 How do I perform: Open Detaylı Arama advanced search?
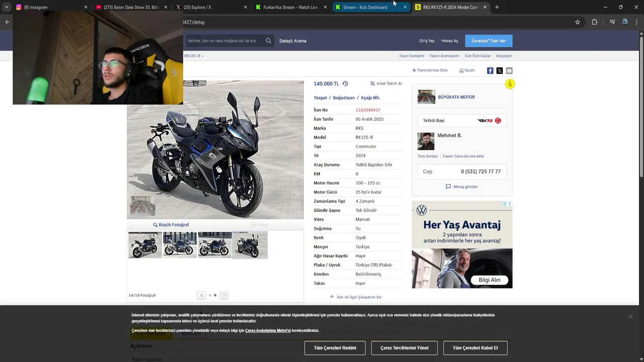293,41
